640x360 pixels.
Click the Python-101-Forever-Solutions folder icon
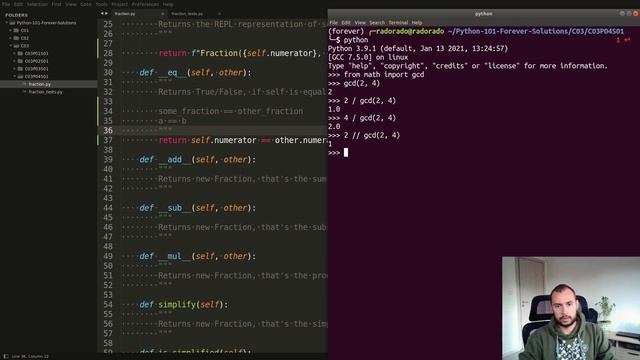[12, 23]
